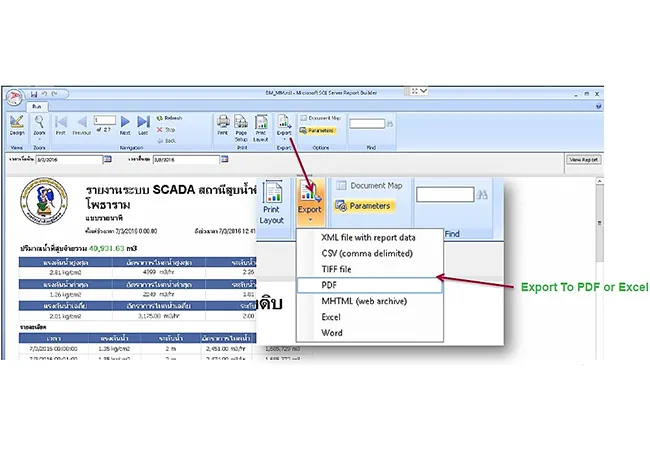This screenshot has width=650, height=450.
Task: Toggle the enlarged Document Map option
Action: [x=369, y=186]
